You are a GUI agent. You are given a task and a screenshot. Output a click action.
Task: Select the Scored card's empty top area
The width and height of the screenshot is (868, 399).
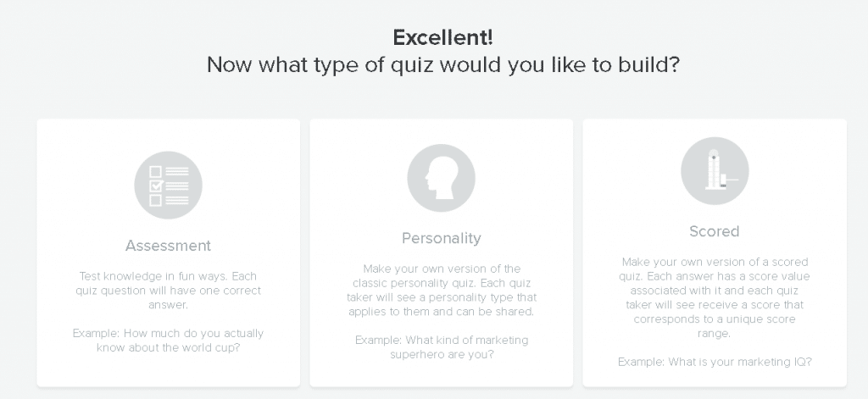pos(715,127)
